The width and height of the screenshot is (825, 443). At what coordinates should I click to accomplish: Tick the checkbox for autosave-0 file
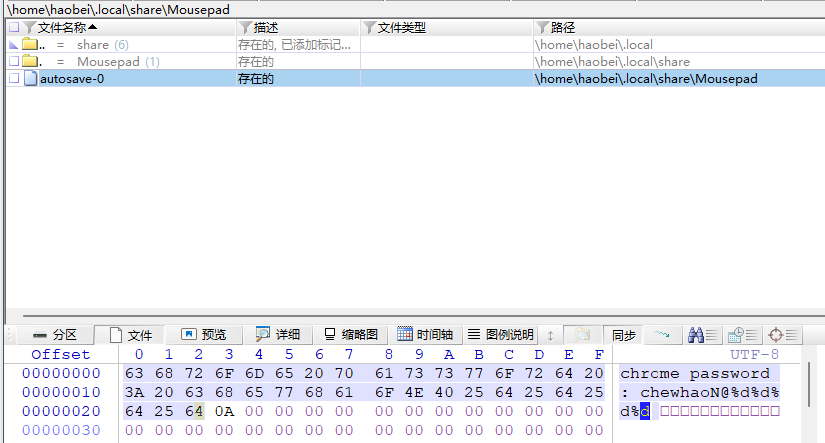[14, 78]
